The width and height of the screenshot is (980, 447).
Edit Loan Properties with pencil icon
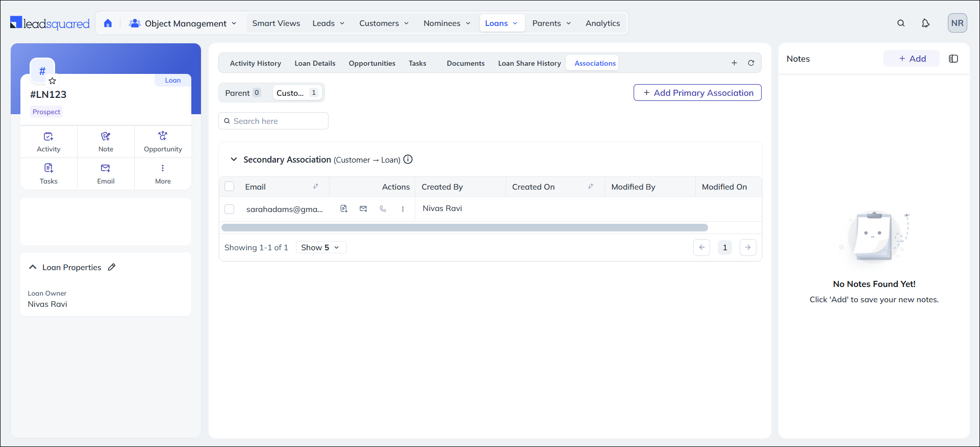pos(112,267)
